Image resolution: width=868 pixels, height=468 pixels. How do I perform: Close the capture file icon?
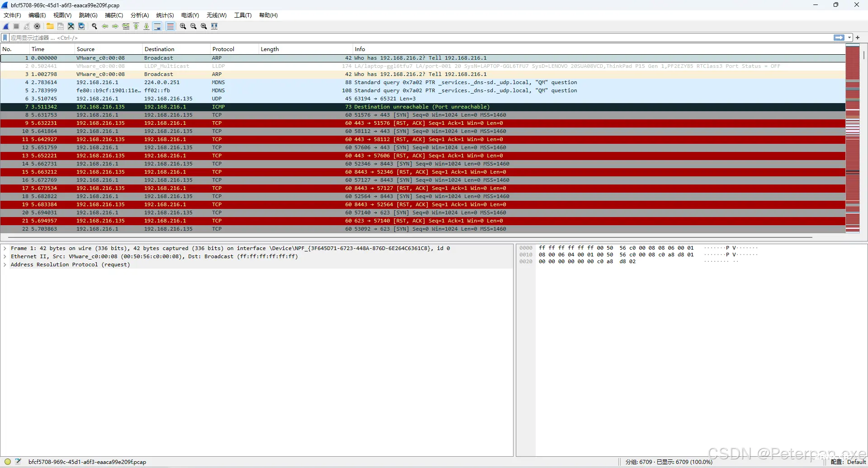point(71,26)
